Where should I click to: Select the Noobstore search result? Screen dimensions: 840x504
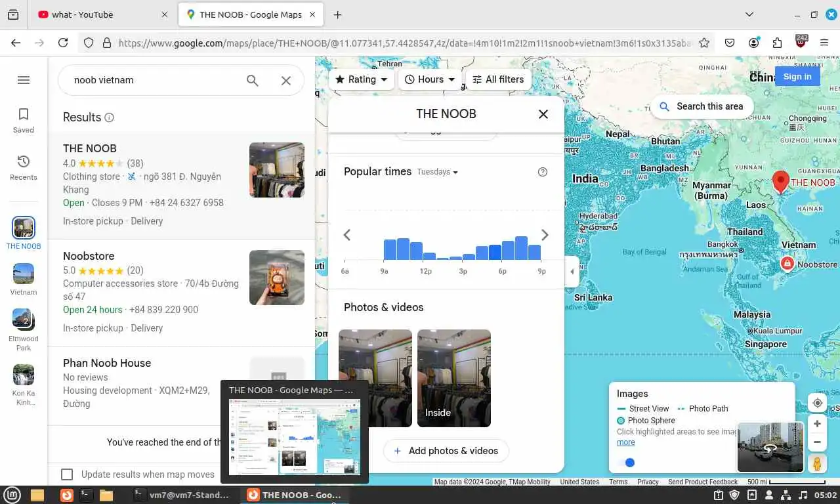181,292
